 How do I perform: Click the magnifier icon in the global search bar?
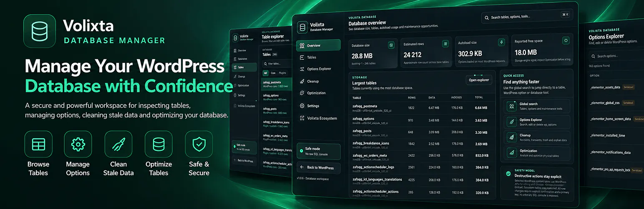click(487, 18)
